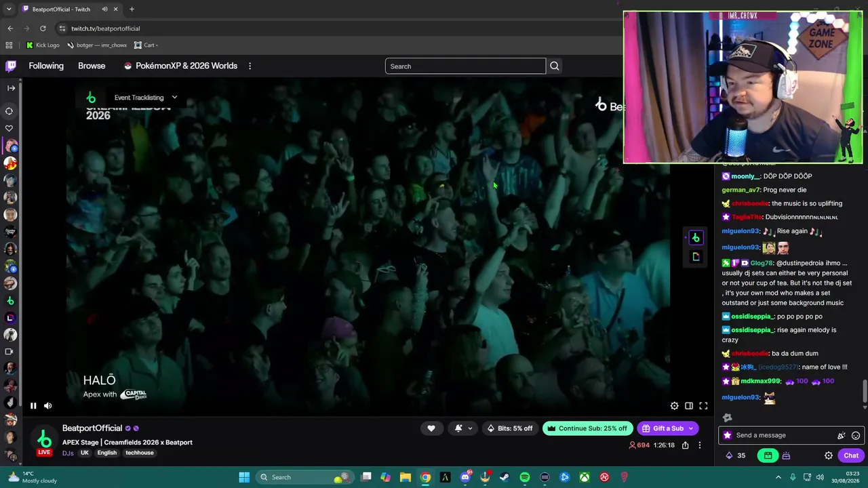Reload the Twitch page
Screen dimensions: 868x488
pyautogui.click(x=43, y=28)
